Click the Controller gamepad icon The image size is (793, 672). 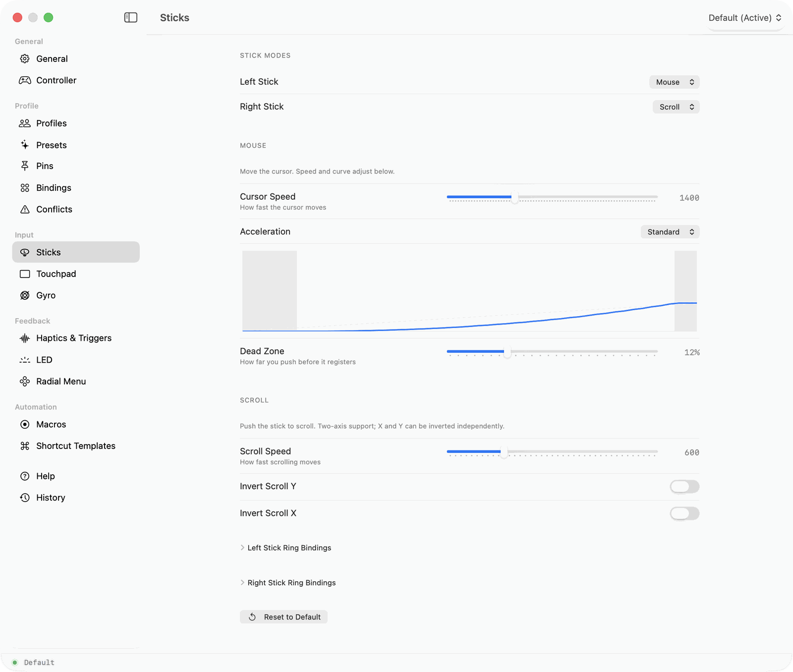coord(25,80)
